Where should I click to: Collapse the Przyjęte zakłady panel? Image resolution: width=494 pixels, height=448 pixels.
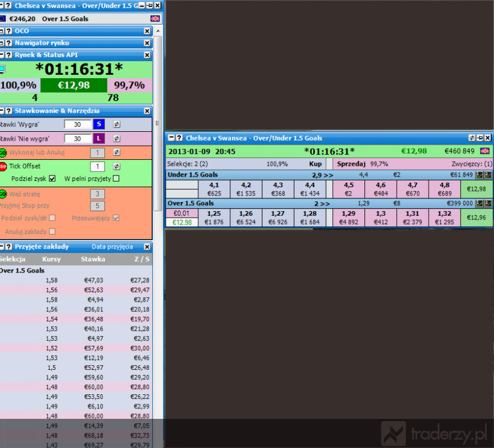pos(2,247)
